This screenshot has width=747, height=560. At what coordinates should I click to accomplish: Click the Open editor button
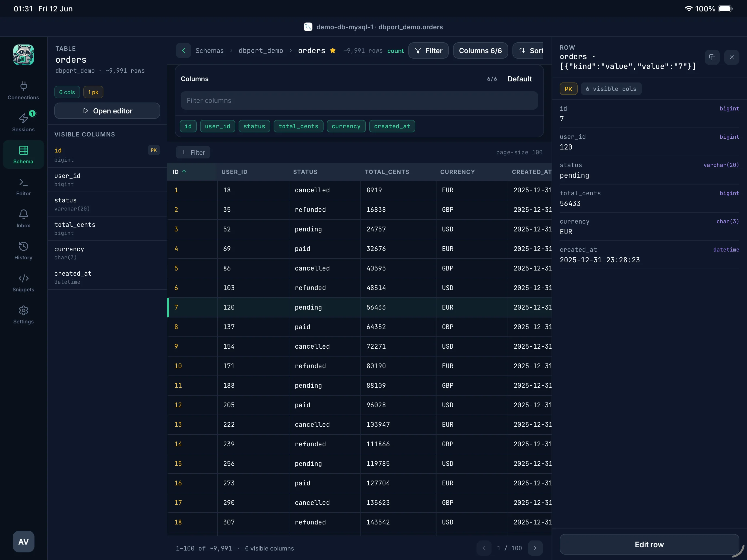pos(107,111)
